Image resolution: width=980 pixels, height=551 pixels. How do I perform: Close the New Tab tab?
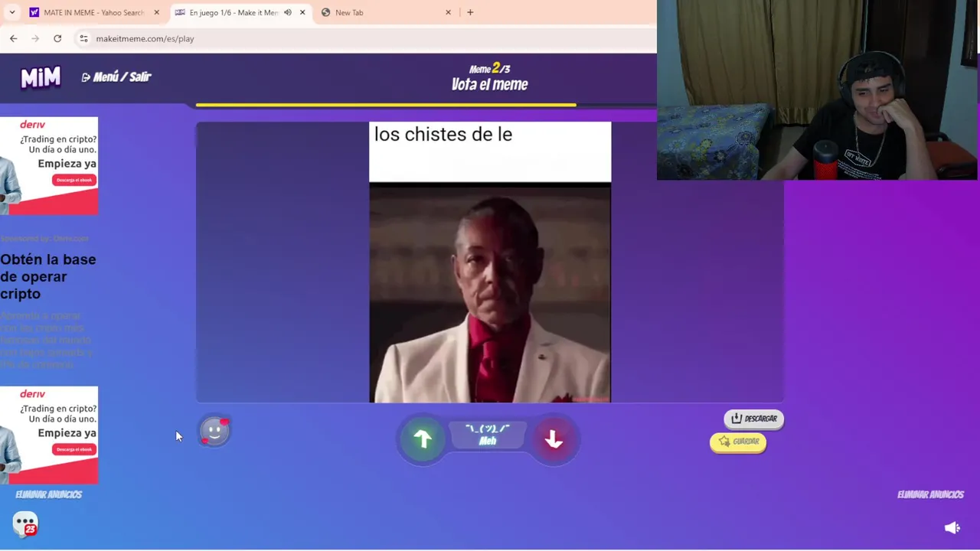coord(449,12)
